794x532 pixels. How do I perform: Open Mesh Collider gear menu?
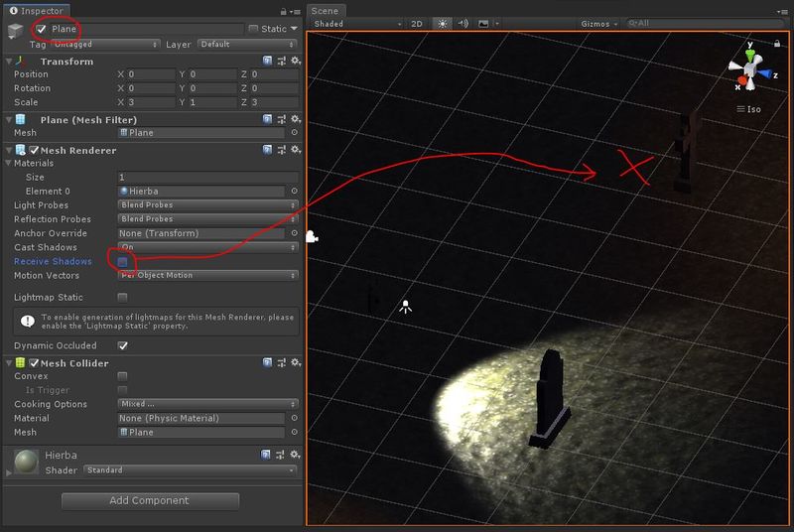[x=296, y=363]
